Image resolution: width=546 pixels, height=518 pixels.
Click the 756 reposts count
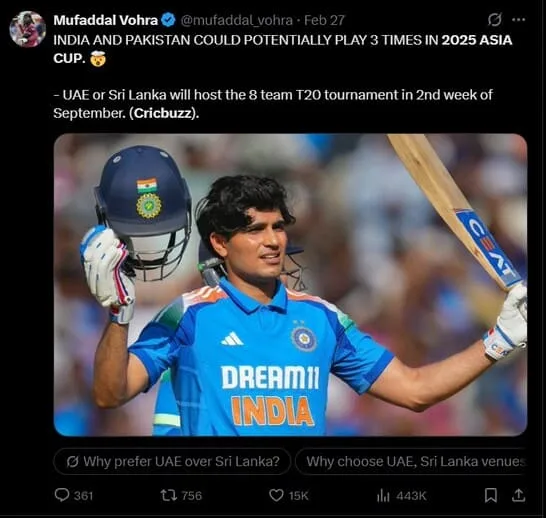pyautogui.click(x=192, y=496)
